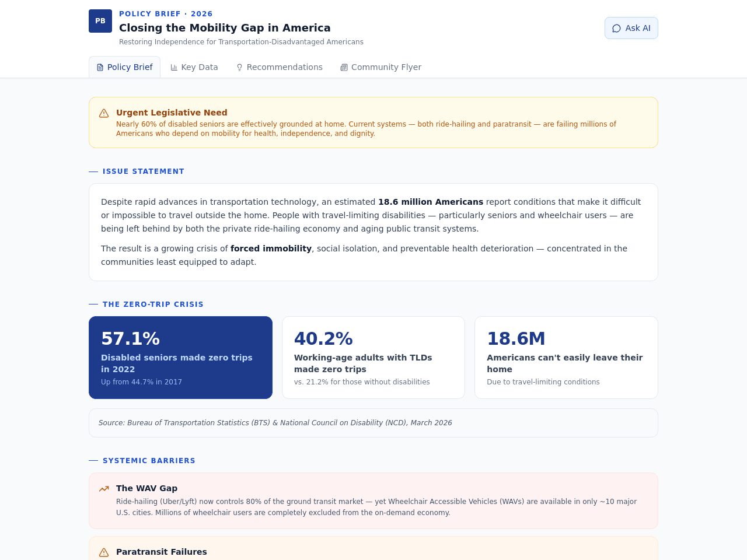The image size is (747, 560).
Task: Click the bold '18.6 million Americans' text
Action: coord(431,202)
